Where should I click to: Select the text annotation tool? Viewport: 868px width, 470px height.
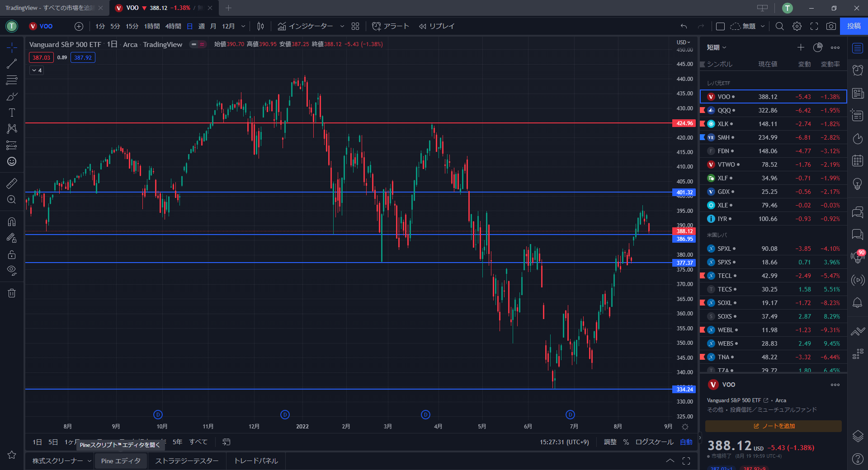[12, 113]
